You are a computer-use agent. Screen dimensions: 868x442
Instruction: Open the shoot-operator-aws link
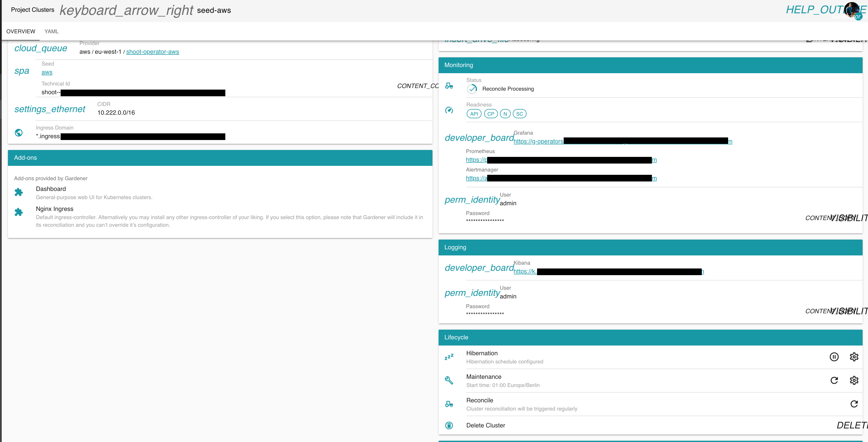pyautogui.click(x=152, y=52)
